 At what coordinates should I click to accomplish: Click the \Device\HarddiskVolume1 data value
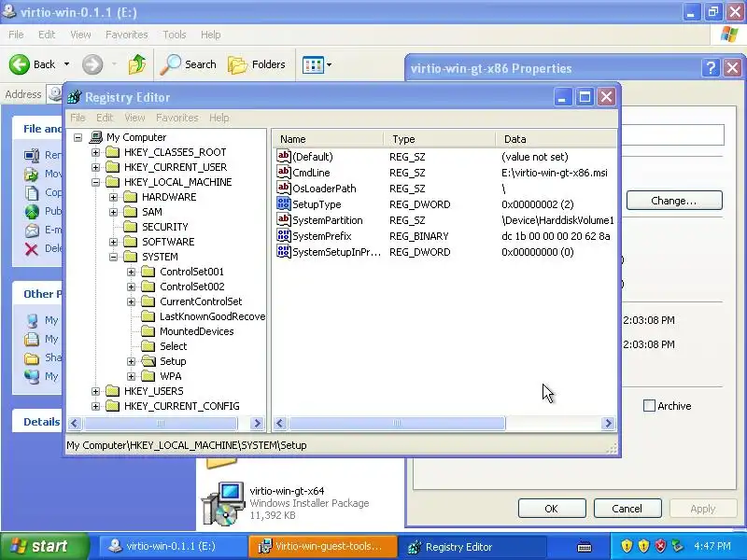[x=557, y=220]
